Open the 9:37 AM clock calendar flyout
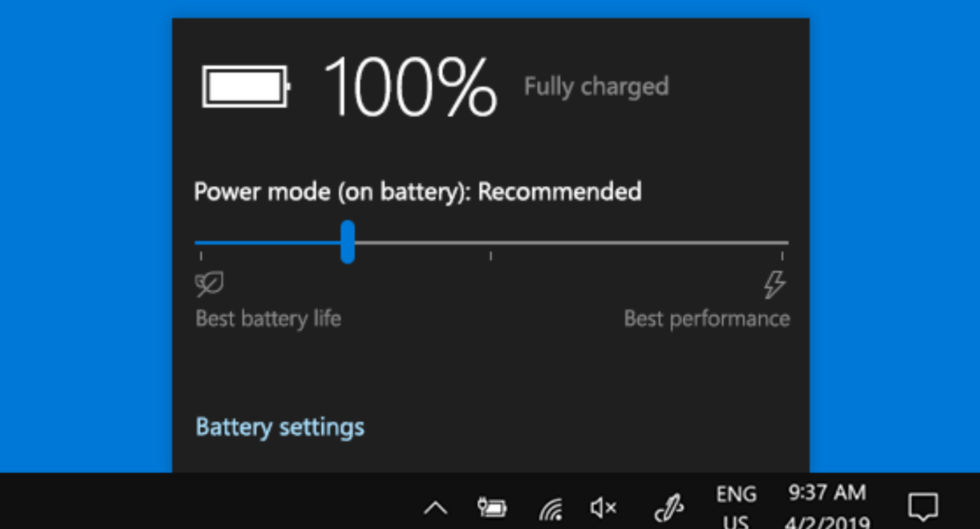The image size is (980, 529). pyautogui.click(x=826, y=507)
